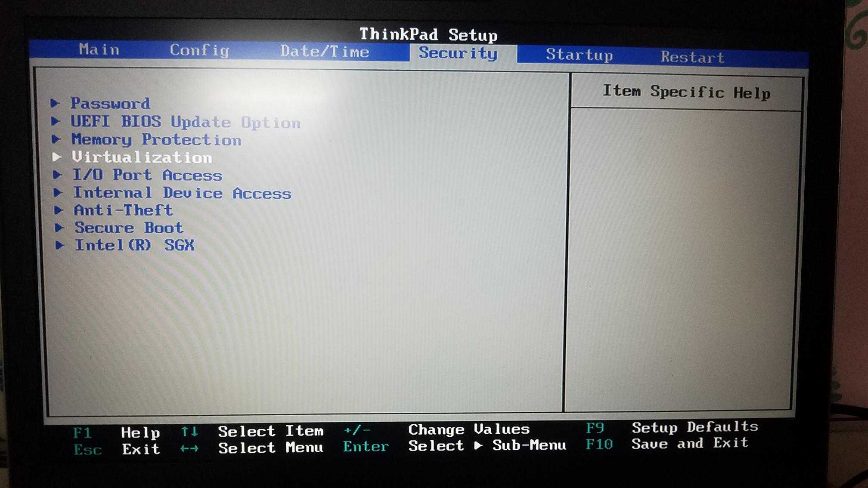Open the Virtualization settings
The image size is (868, 488).
pos(143,157)
